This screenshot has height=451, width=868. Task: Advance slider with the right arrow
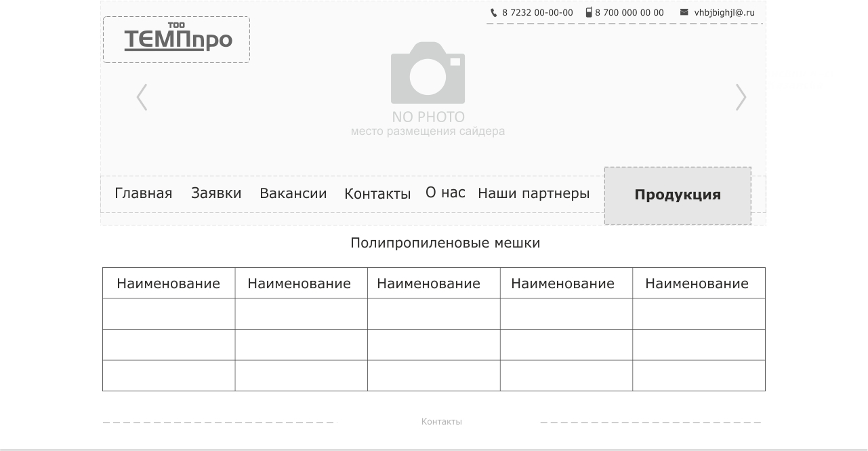click(x=741, y=97)
